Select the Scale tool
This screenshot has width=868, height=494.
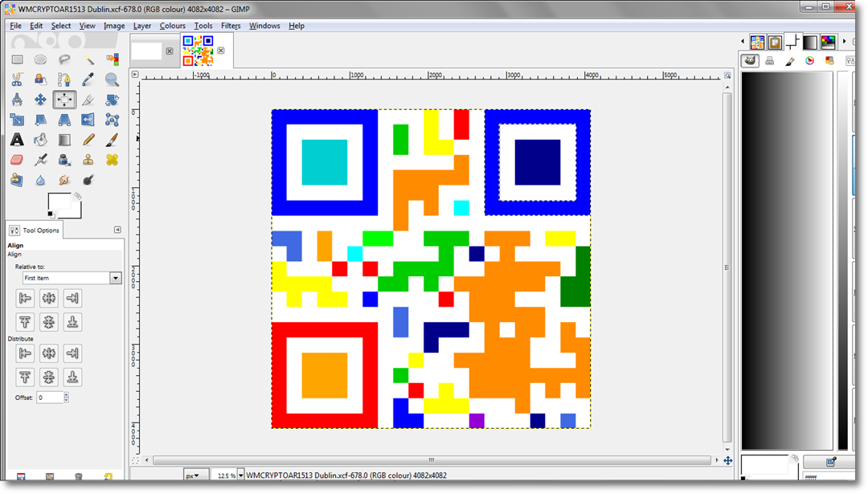coord(17,120)
